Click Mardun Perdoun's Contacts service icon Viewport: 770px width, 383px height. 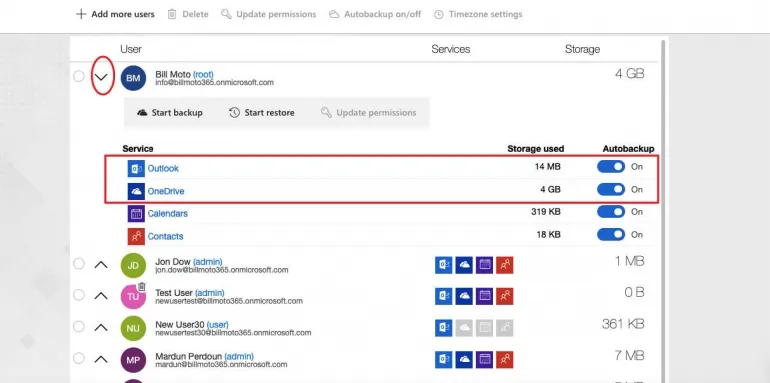tap(504, 359)
